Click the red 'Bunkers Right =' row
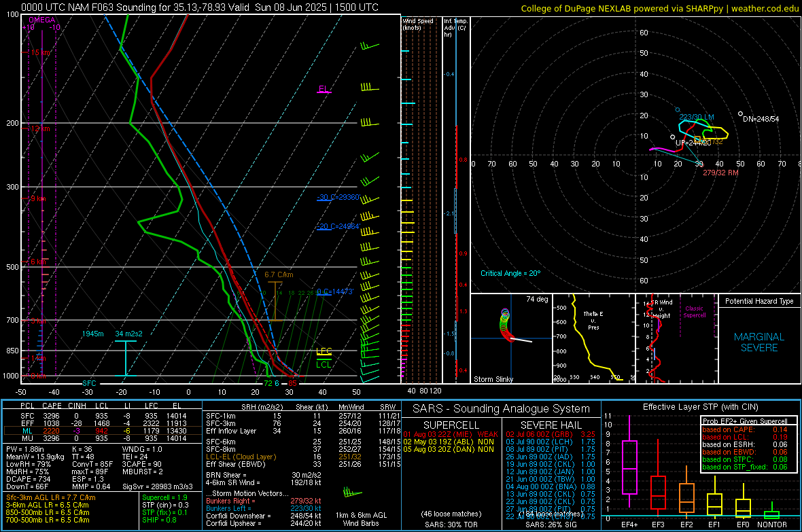Image resolution: width=802 pixels, height=532 pixels. (264, 501)
